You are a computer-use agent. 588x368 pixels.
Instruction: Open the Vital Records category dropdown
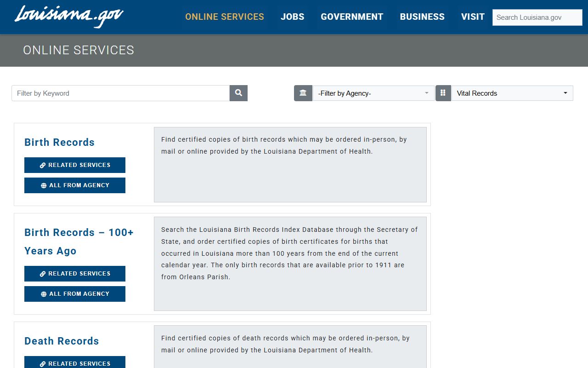pyautogui.click(x=512, y=93)
